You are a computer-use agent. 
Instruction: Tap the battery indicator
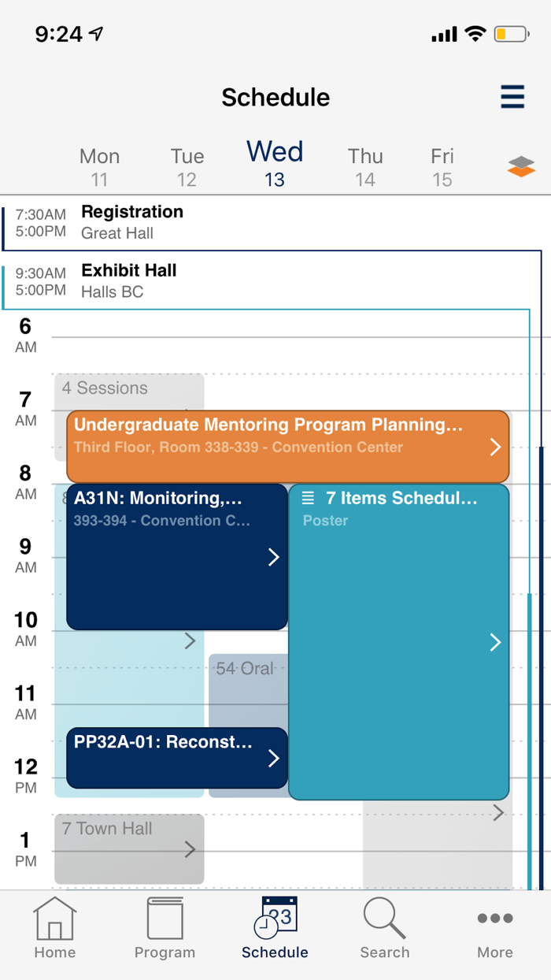click(x=511, y=34)
